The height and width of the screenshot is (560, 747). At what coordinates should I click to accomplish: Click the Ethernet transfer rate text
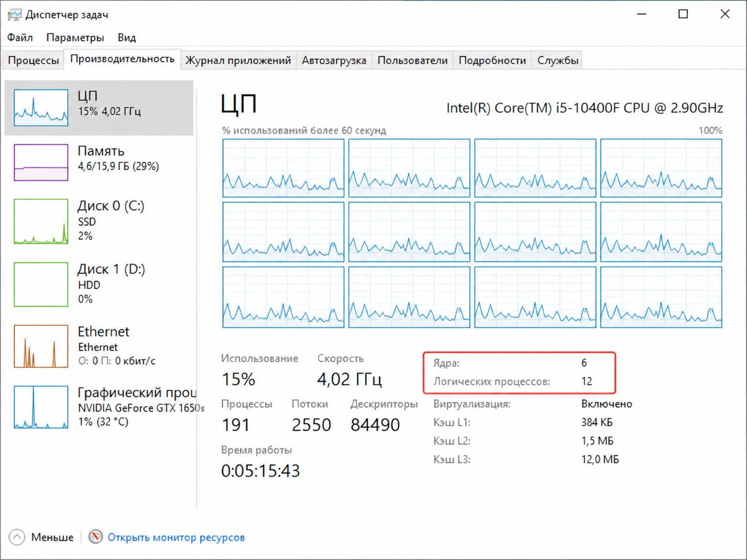click(117, 361)
